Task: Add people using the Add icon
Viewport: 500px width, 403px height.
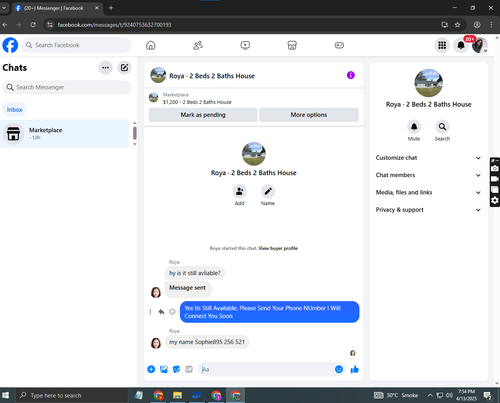Action: (239, 191)
